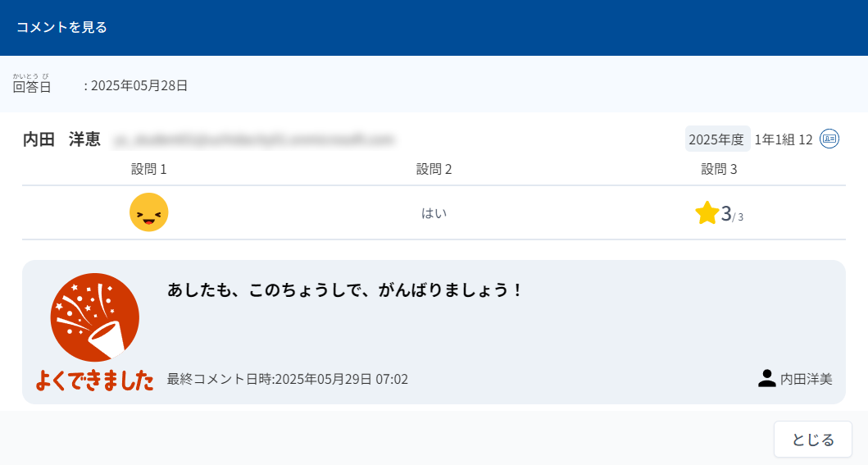Screen dimensions: 868x465
Task: Click the はい answer text
Action: tap(434, 213)
